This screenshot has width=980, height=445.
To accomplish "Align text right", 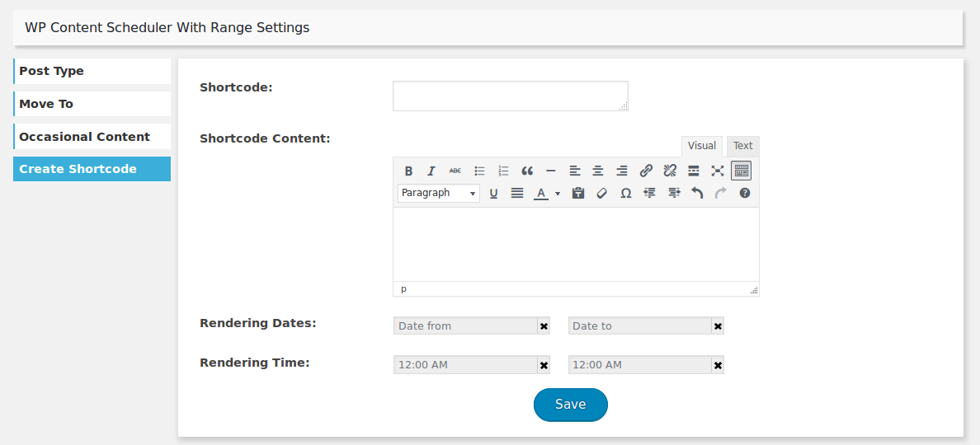I will click(622, 171).
